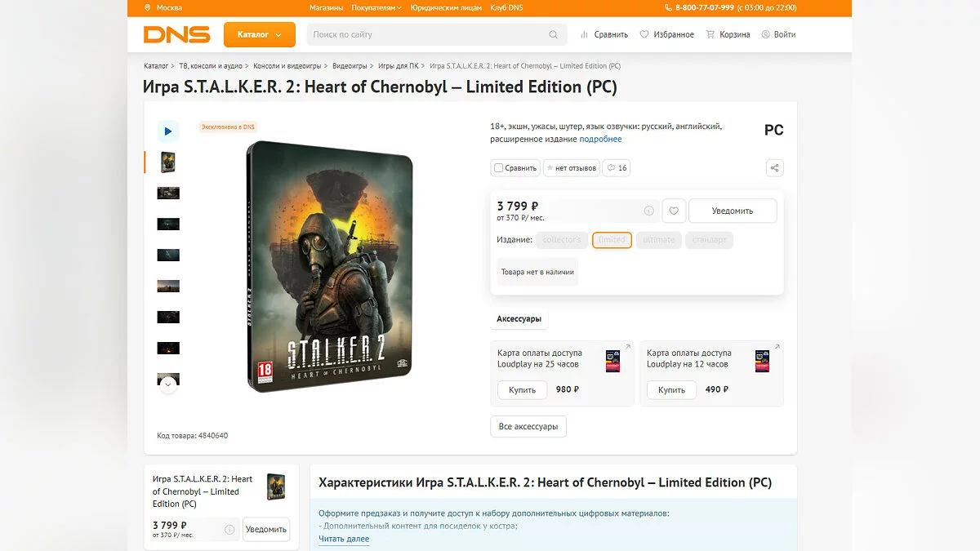980x551 pixels.
Task: Click the Уведомить button near price
Action: (733, 211)
